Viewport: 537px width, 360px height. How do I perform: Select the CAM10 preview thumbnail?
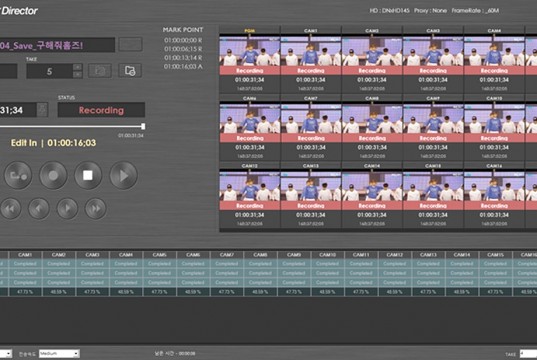tap(494, 119)
